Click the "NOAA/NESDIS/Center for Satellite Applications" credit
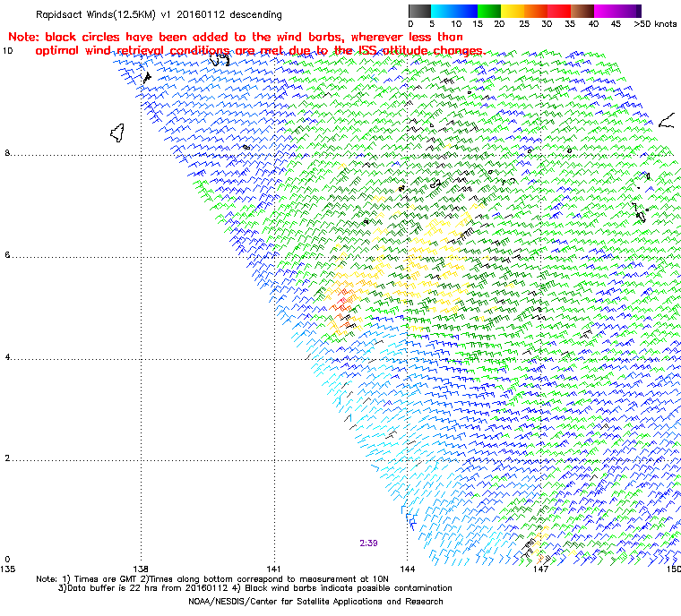This screenshot has height=616, width=681. pyautogui.click(x=315, y=602)
